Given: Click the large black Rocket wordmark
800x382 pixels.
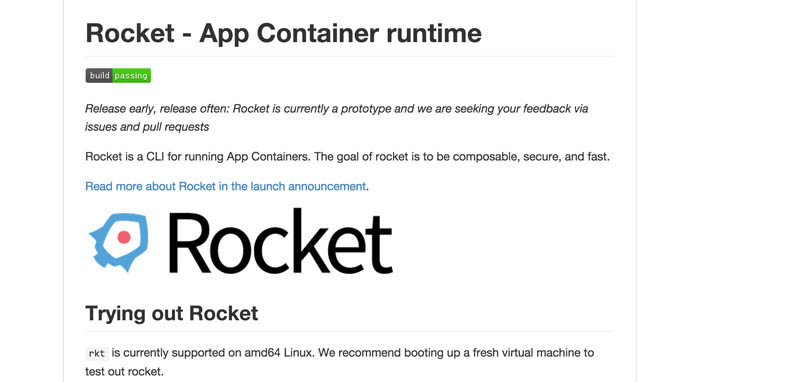Looking at the screenshot, I should coord(281,240).
